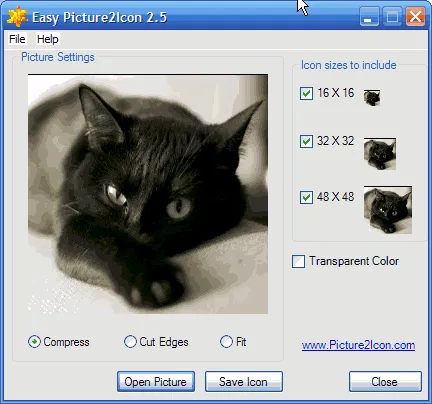The height and width of the screenshot is (404, 432).
Task: Click the Close button at bottom right
Action: (385, 382)
